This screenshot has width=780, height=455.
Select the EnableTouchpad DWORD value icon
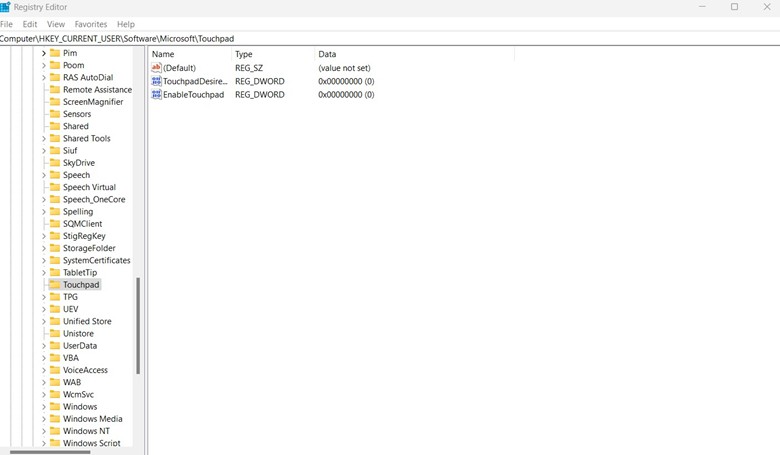click(x=156, y=94)
